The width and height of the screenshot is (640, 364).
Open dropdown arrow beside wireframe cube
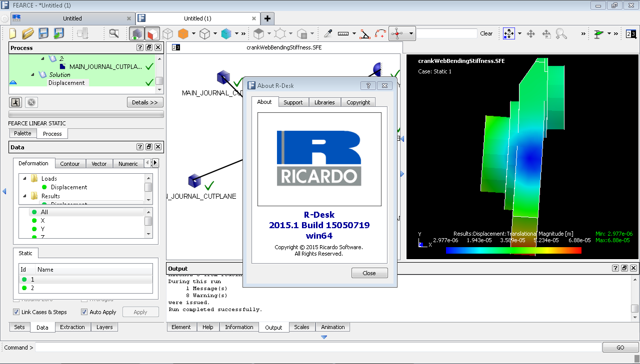(215, 33)
